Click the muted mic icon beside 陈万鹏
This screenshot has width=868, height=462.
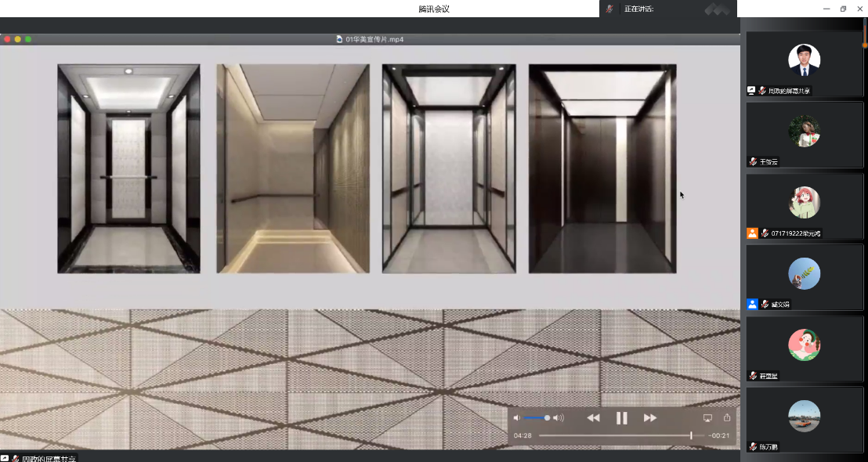[x=753, y=447]
